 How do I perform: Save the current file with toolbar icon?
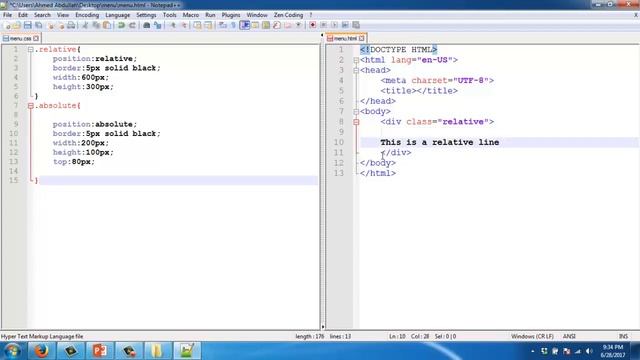pos(27,25)
